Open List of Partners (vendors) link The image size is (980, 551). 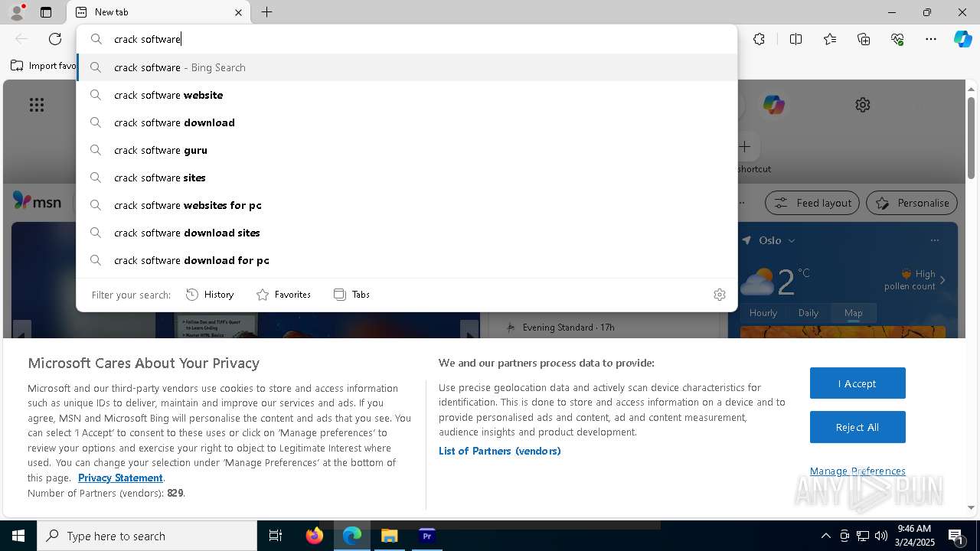(x=500, y=451)
